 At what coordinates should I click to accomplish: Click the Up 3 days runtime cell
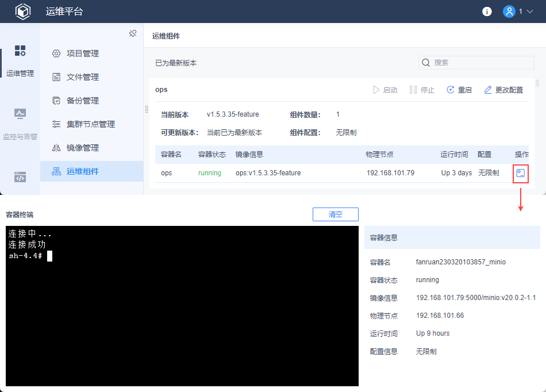pos(456,173)
